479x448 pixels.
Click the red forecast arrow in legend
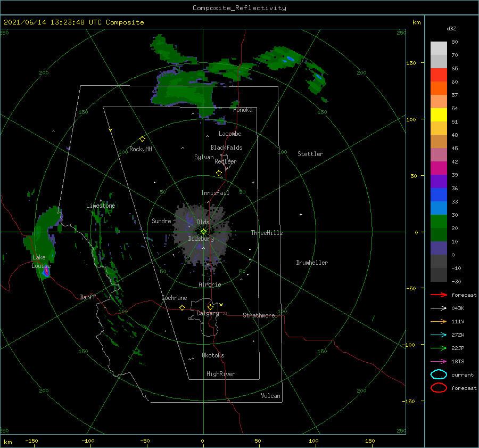tap(439, 295)
